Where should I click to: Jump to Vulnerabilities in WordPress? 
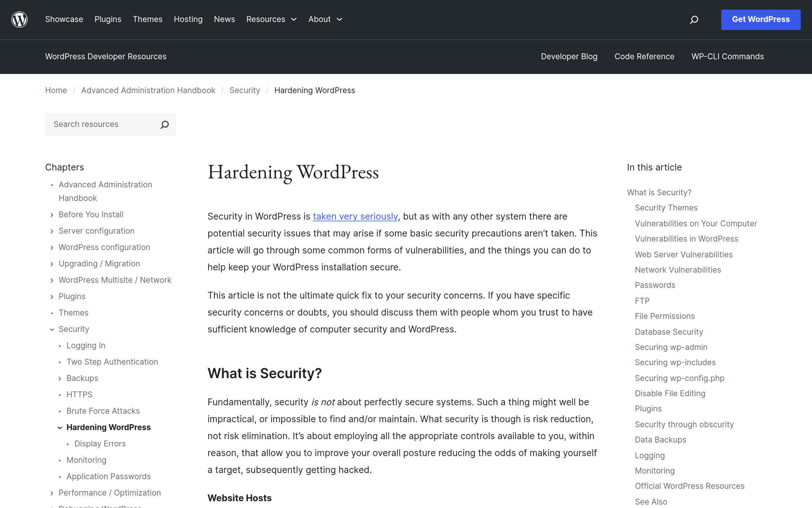tap(686, 238)
